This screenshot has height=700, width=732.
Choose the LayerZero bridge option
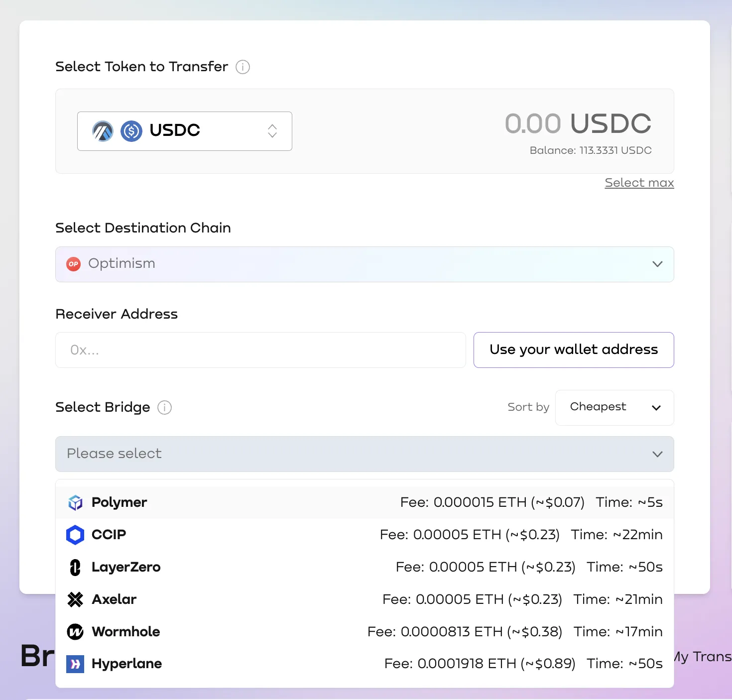point(365,567)
